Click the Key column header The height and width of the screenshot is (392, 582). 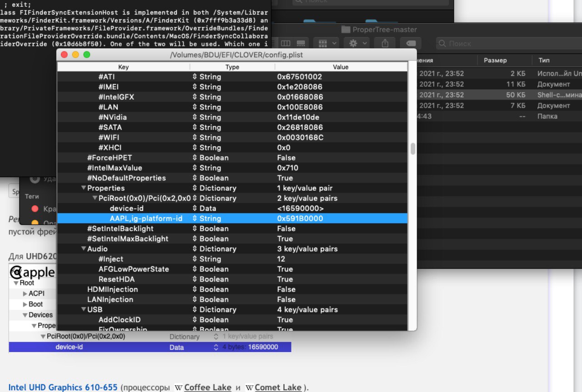pos(124,67)
